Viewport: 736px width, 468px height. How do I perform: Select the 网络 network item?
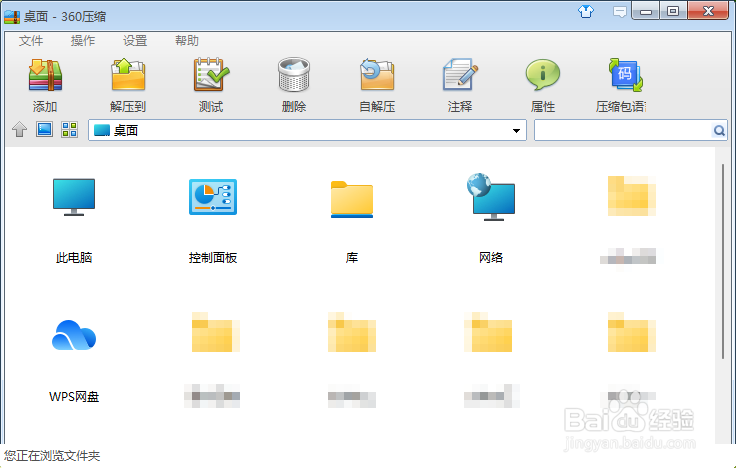pos(491,219)
